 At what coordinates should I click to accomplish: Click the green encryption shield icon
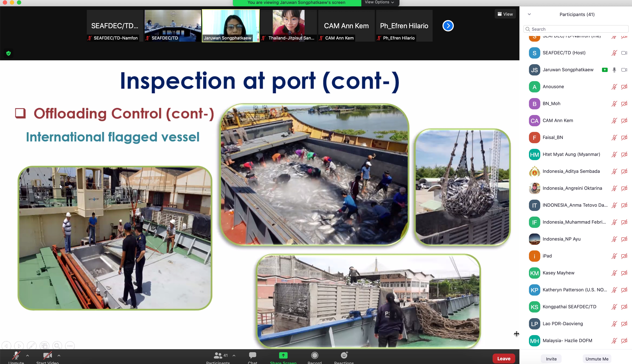coord(8,53)
